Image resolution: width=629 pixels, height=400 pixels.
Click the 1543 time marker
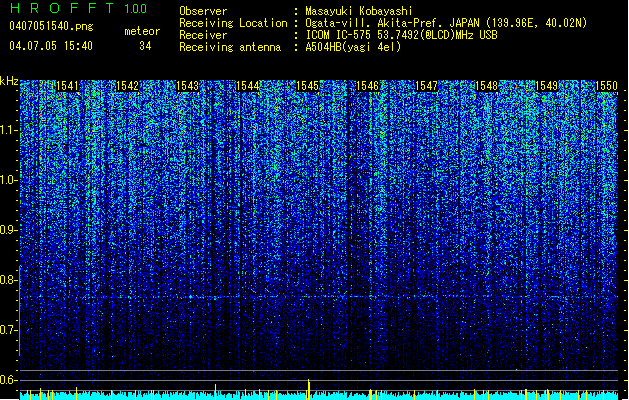[x=187, y=86]
